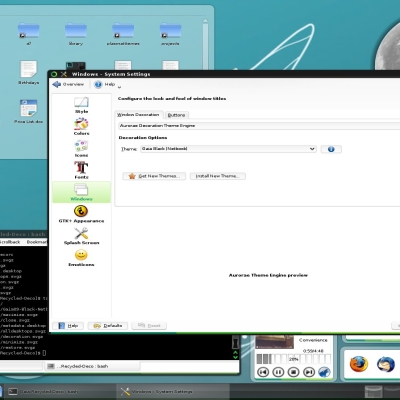Open the System Settings window menu icon
Screen dimensions: 400x400
64,74
